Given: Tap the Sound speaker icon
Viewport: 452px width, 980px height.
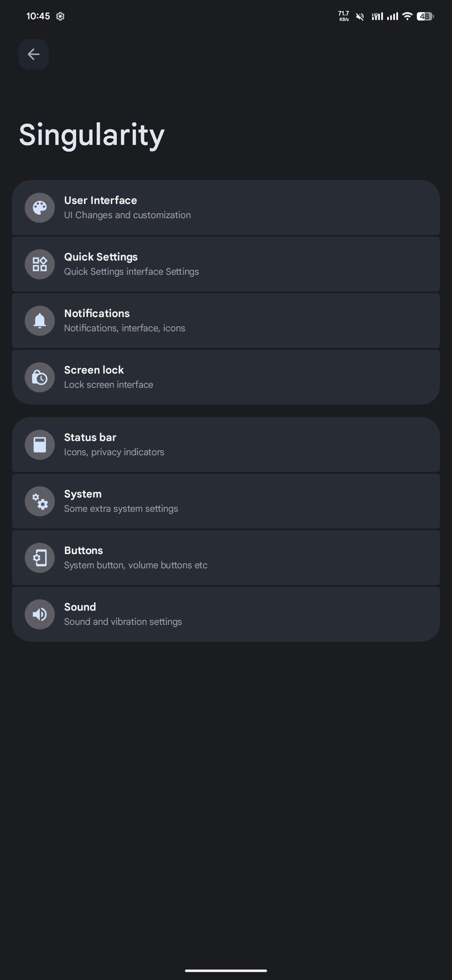Looking at the screenshot, I should [x=40, y=614].
